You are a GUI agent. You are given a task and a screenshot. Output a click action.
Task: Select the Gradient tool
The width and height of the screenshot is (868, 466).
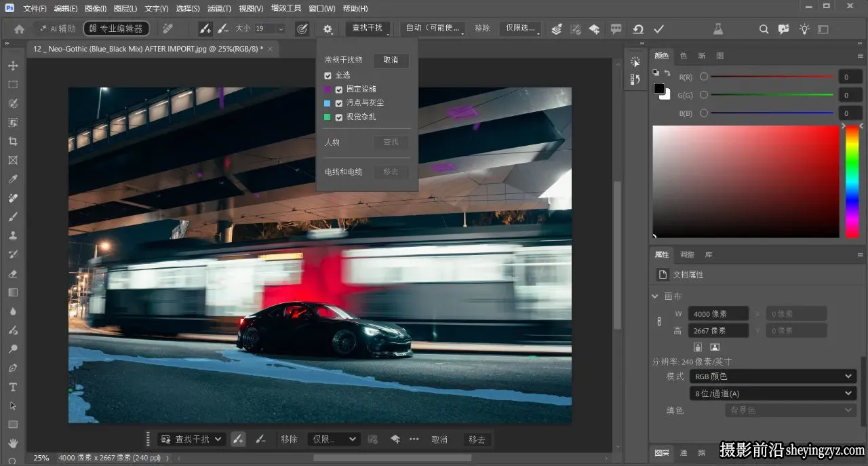click(x=13, y=292)
